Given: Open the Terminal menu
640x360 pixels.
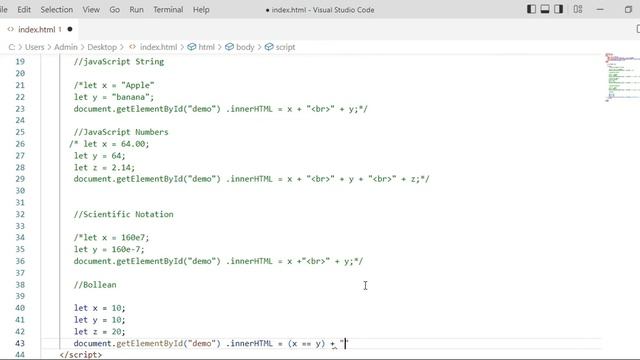Looking at the screenshot, I should coord(168,9).
